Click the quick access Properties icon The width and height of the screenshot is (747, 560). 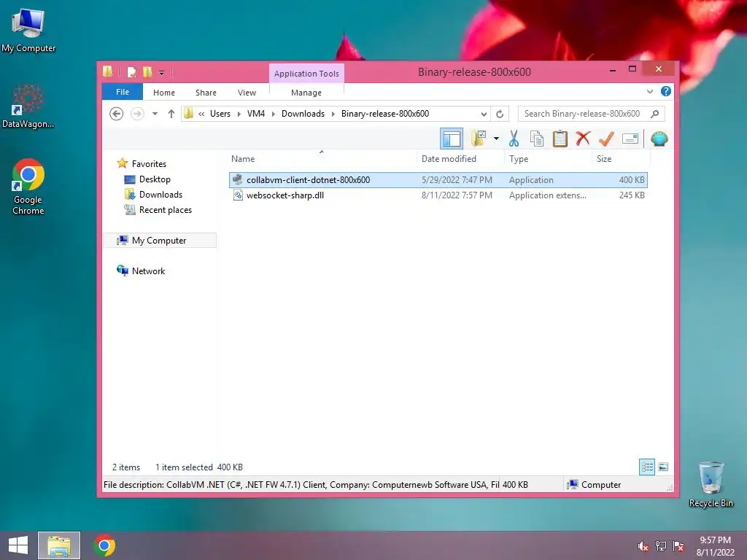tap(132, 72)
